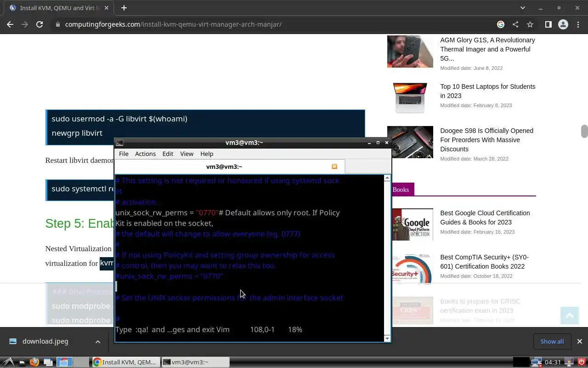588x368 pixels.
Task: Open AGM Glory G1S article link
Action: (x=487, y=49)
